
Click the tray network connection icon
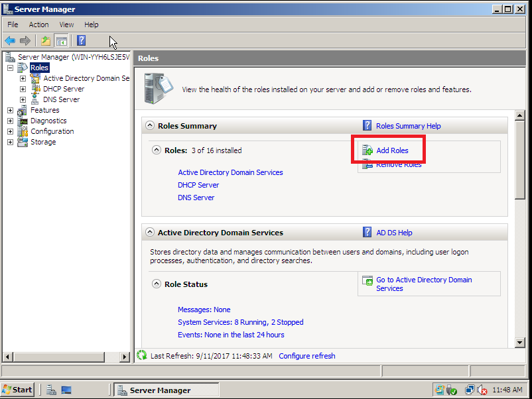pyautogui.click(x=470, y=390)
